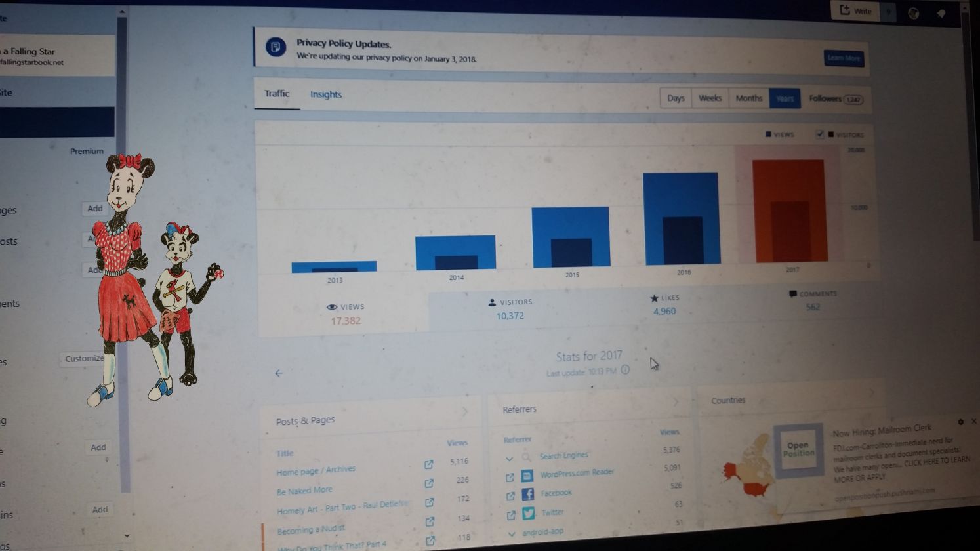
Task: Expand Posts & Pages panel chevron
Action: point(464,411)
